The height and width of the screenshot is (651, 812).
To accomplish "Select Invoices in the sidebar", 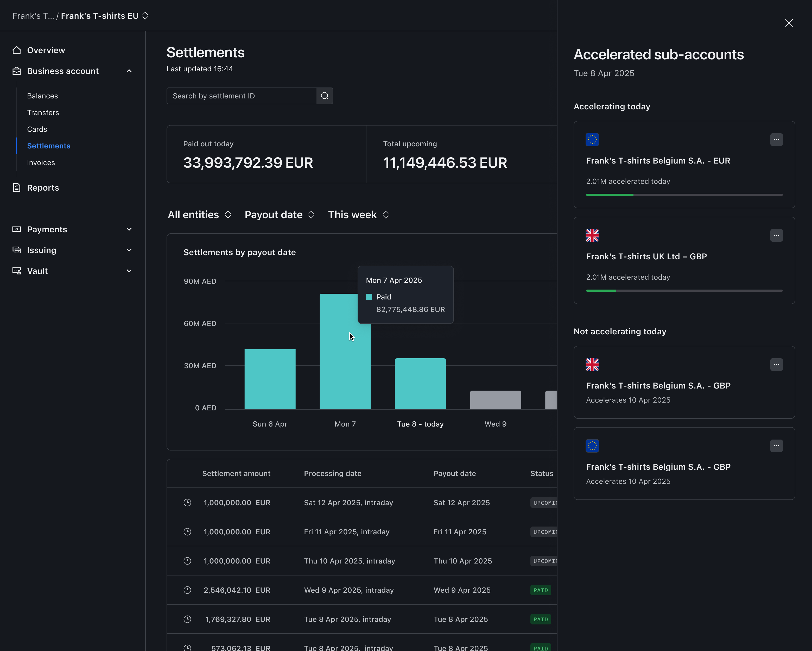I will click(x=41, y=162).
